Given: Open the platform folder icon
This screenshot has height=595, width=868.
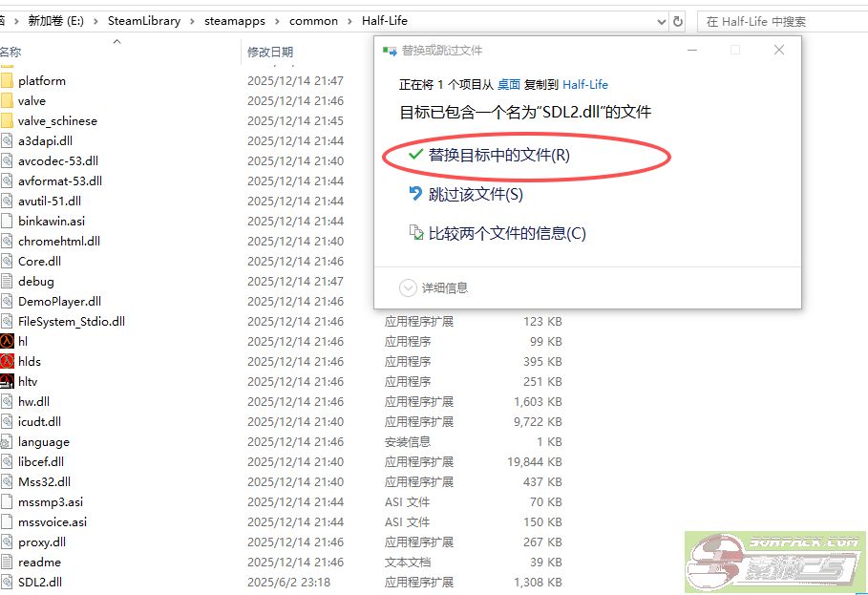Looking at the screenshot, I should pos(9,80).
